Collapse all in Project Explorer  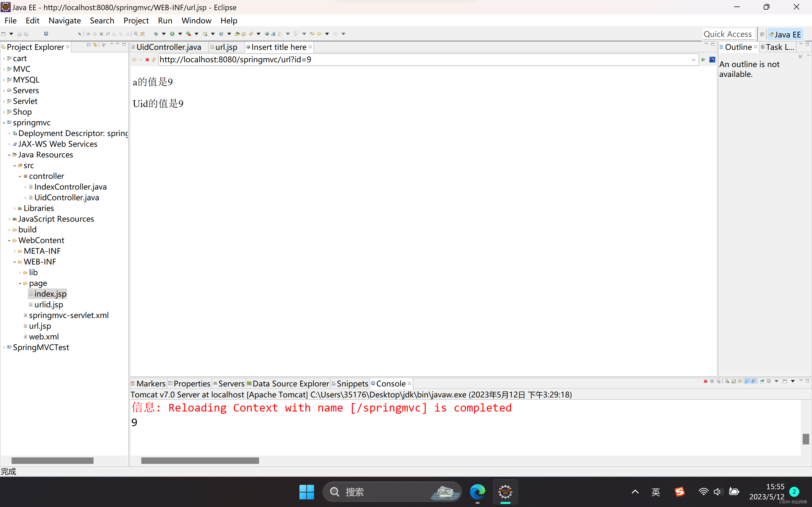(x=89, y=45)
